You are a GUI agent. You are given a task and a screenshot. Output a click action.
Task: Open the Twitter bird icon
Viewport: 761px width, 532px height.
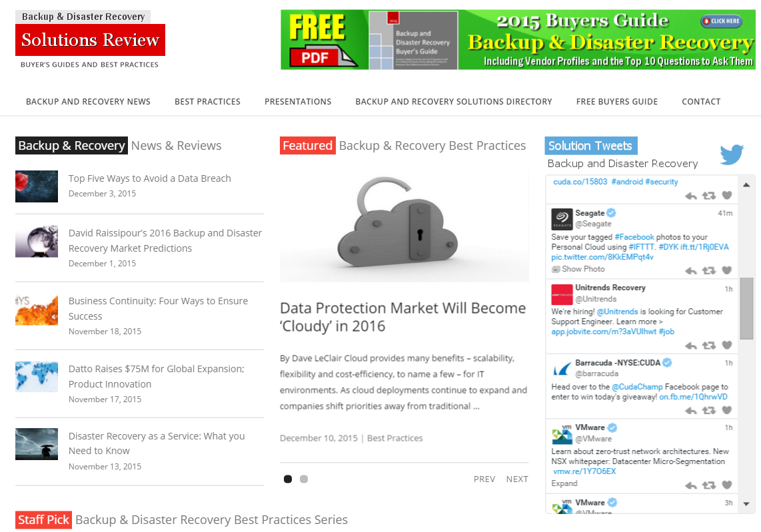[x=732, y=154]
